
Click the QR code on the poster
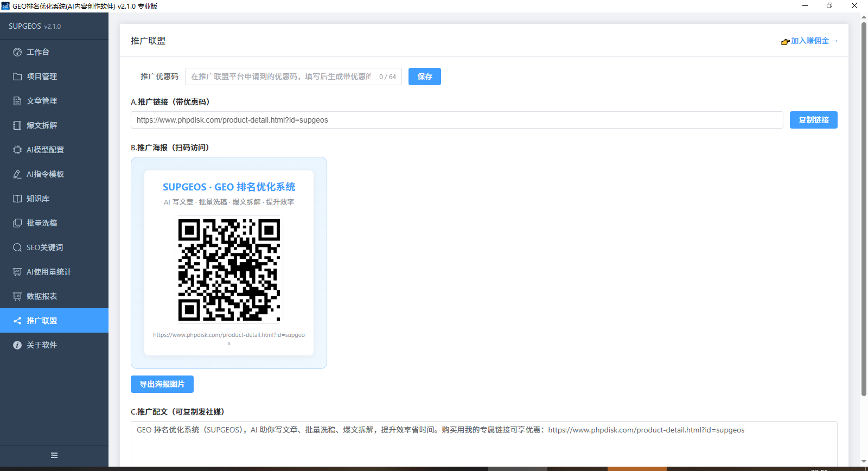click(x=229, y=270)
